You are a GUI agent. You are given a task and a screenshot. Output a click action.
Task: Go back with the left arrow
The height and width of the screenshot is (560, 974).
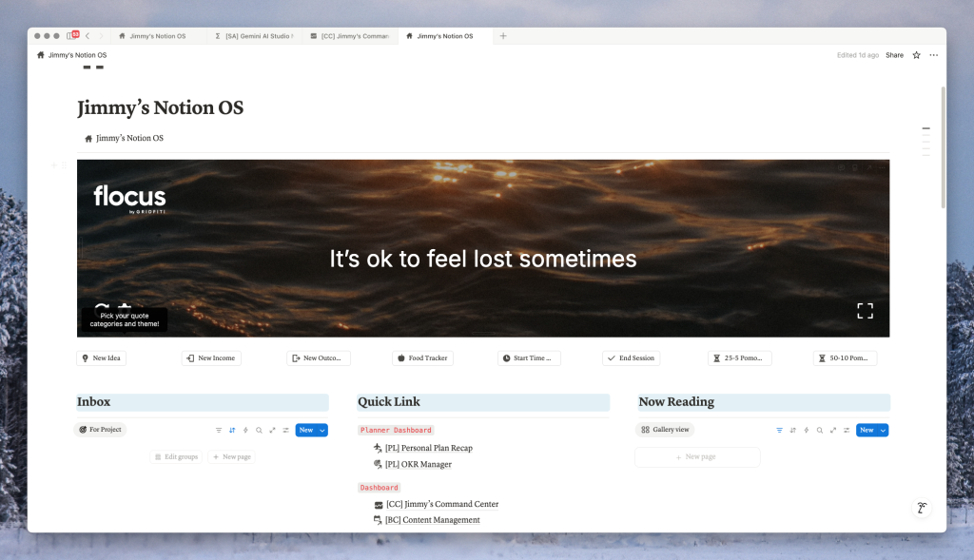(88, 36)
